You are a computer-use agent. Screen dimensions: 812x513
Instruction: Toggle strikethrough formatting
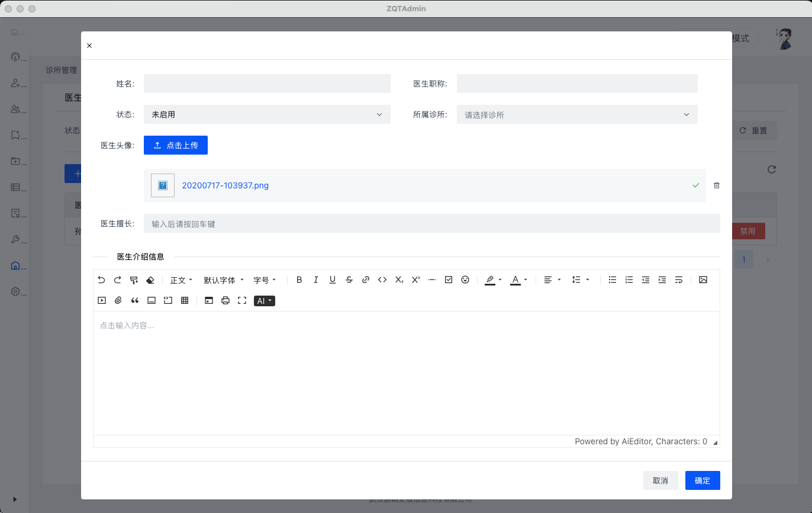click(x=349, y=280)
